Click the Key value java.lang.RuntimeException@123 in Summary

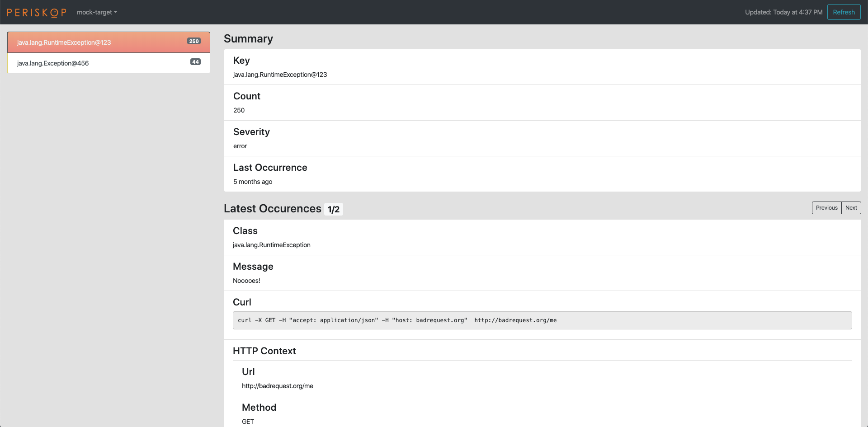click(x=280, y=75)
